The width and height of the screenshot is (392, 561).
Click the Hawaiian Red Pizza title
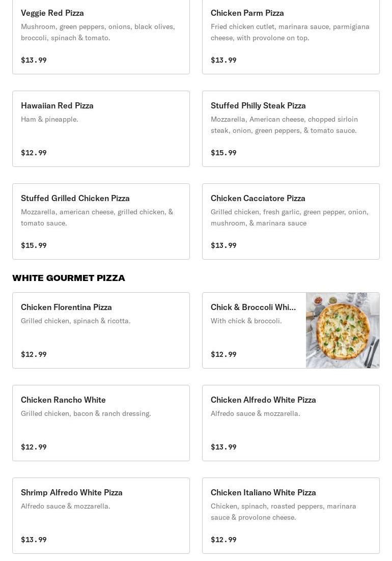[57, 105]
